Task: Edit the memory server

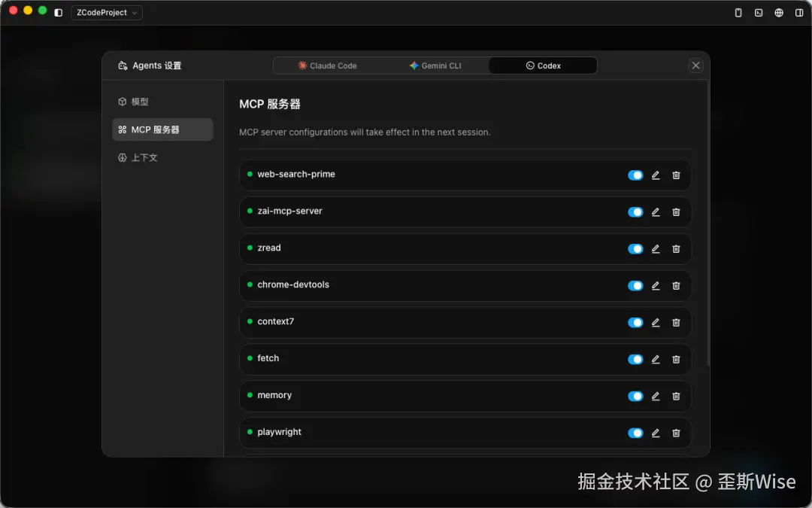Action: (x=656, y=396)
